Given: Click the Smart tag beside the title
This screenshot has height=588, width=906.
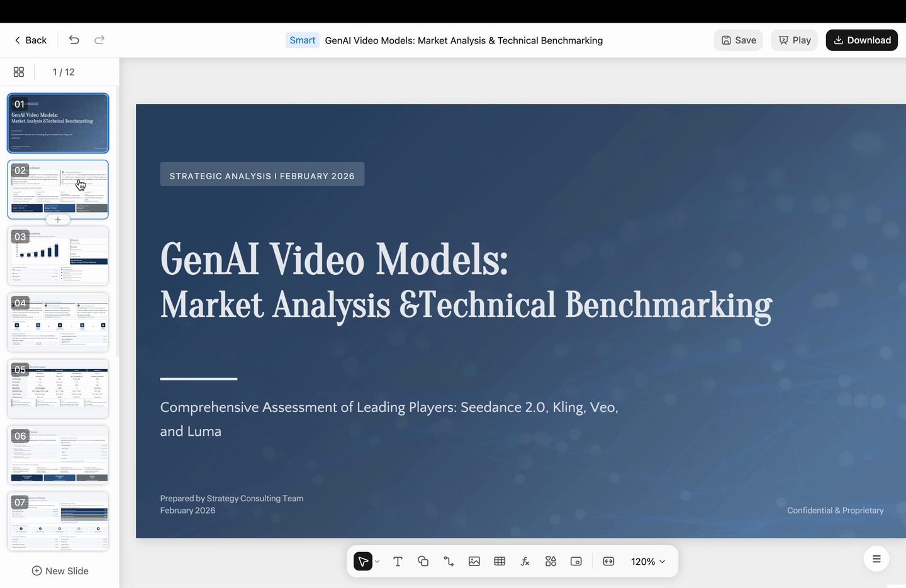Looking at the screenshot, I should (x=303, y=40).
